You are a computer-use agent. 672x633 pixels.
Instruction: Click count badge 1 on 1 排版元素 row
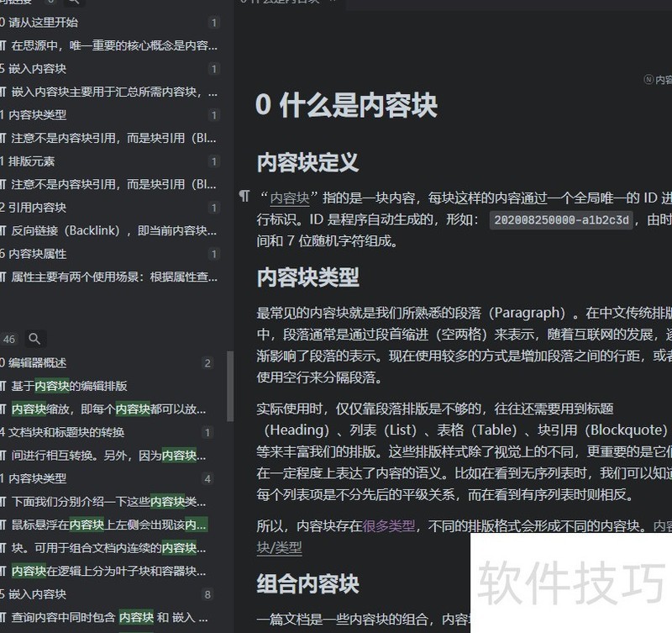[214, 161]
